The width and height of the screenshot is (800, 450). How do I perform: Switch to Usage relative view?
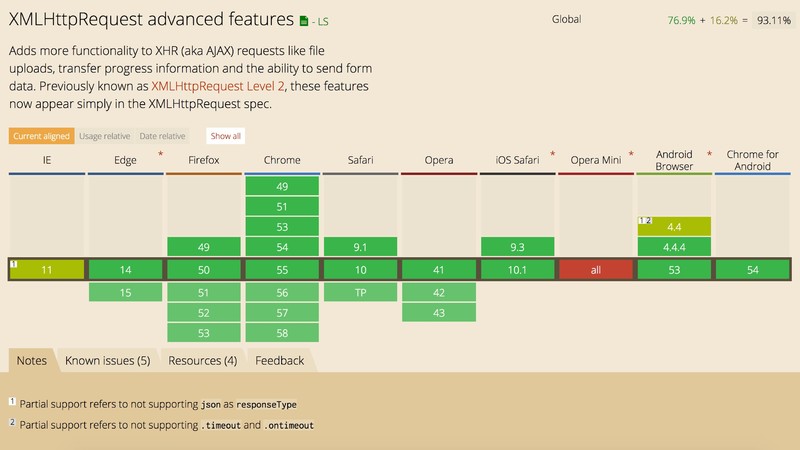click(x=105, y=136)
